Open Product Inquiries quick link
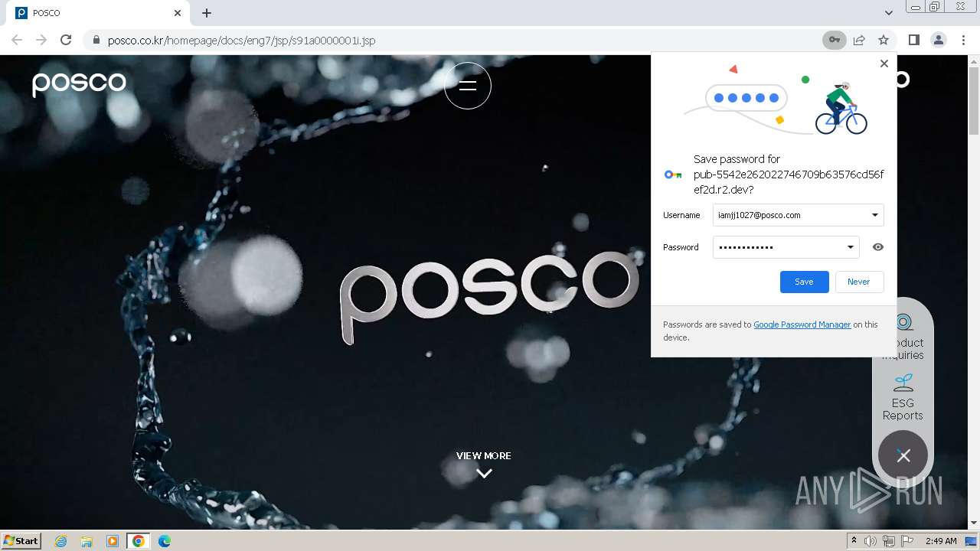 click(903, 337)
